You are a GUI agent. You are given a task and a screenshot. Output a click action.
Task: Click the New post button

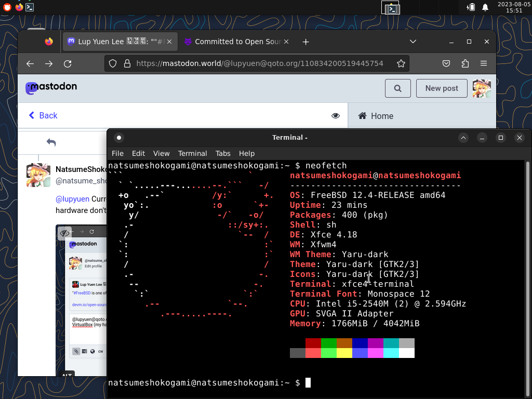pos(442,88)
